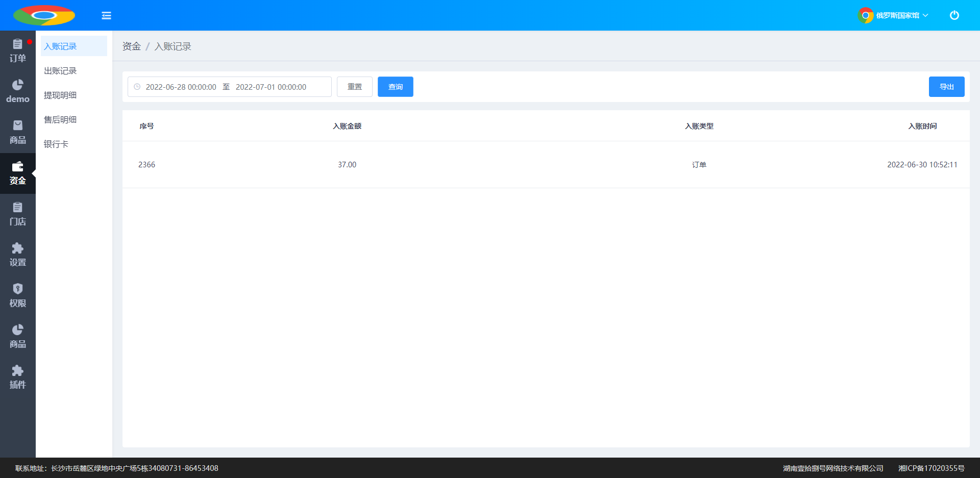This screenshot has width=980, height=478.
Task: Open the 插件 plugin section
Action: [18, 378]
